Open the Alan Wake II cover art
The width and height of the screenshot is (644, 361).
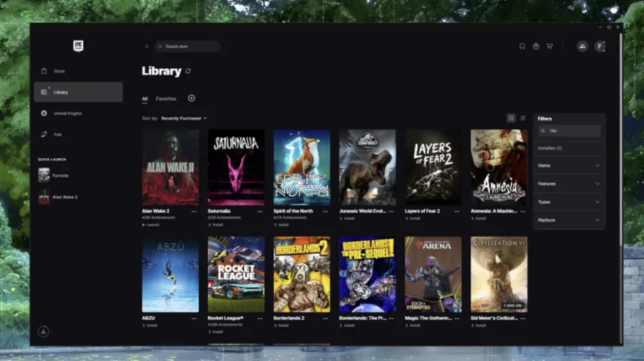click(x=170, y=167)
